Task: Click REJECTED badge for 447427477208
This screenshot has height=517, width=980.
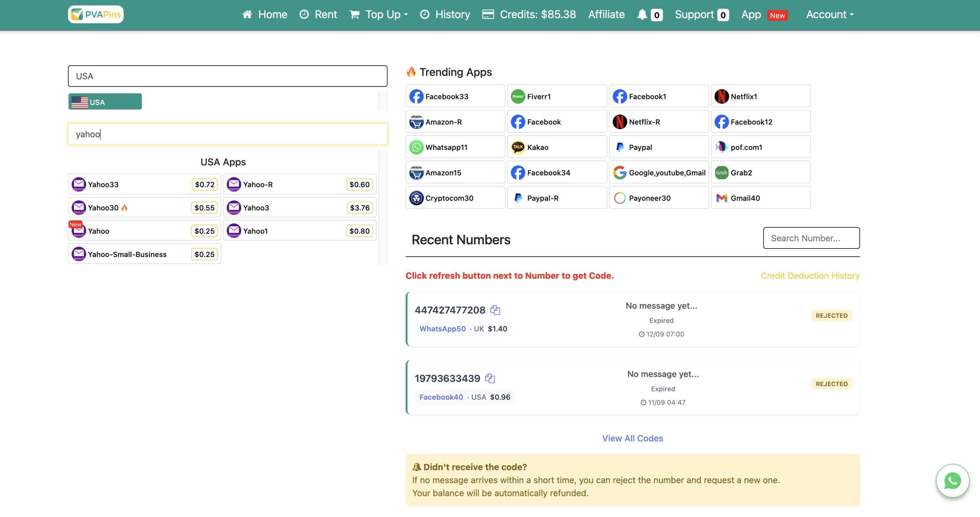Action: [831, 316]
